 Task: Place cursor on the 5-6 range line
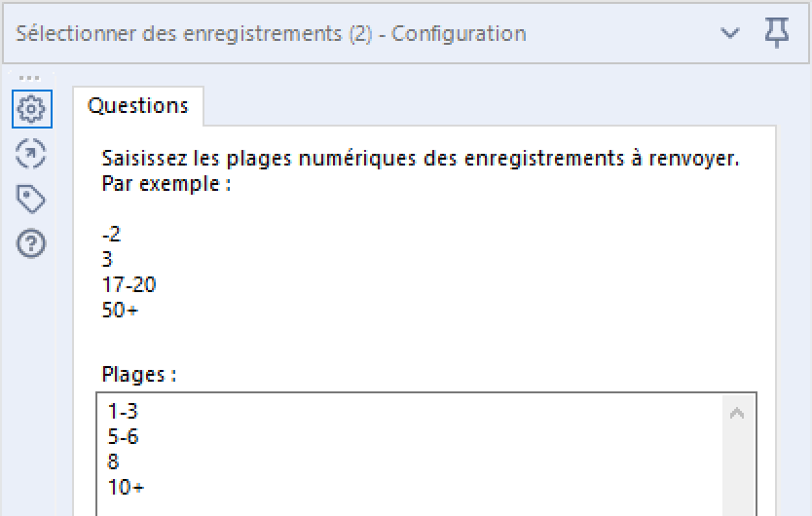point(123,437)
